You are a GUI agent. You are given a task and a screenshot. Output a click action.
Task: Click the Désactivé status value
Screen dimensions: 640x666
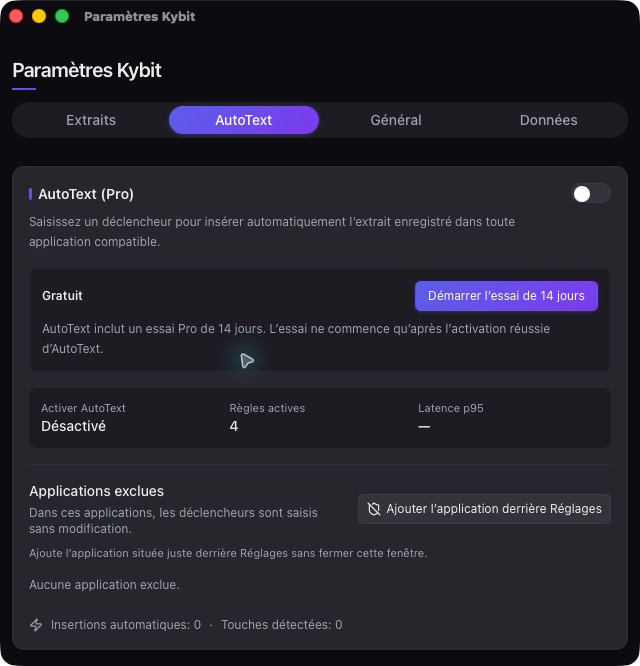pyautogui.click(x=73, y=426)
